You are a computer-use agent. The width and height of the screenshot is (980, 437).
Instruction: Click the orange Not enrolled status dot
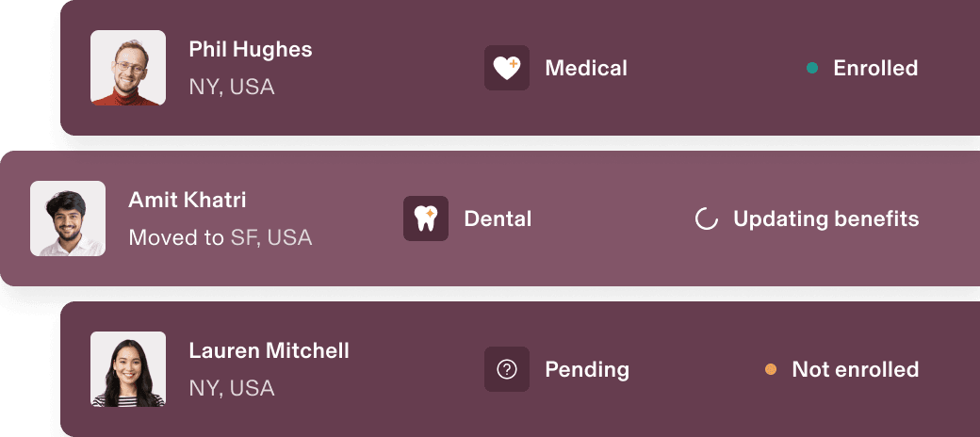(771, 369)
